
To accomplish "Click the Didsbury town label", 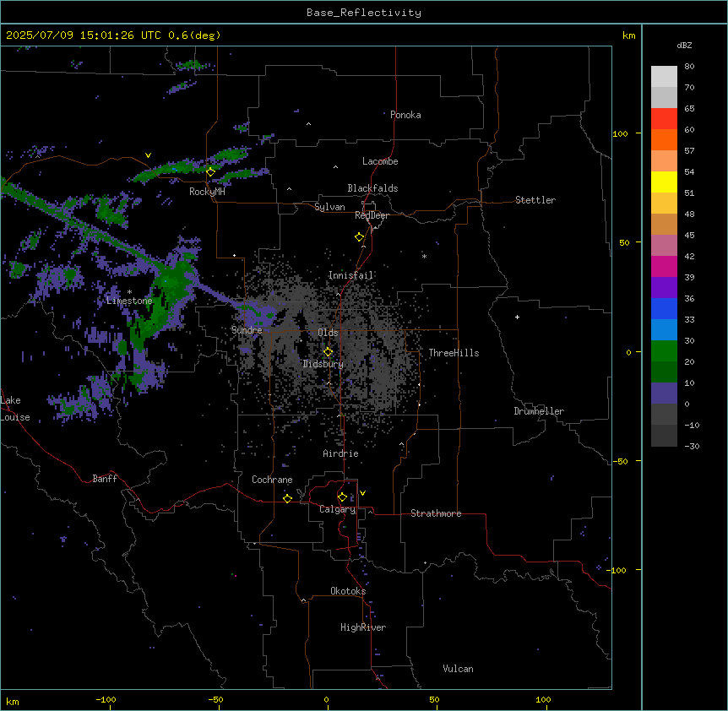I will [323, 364].
